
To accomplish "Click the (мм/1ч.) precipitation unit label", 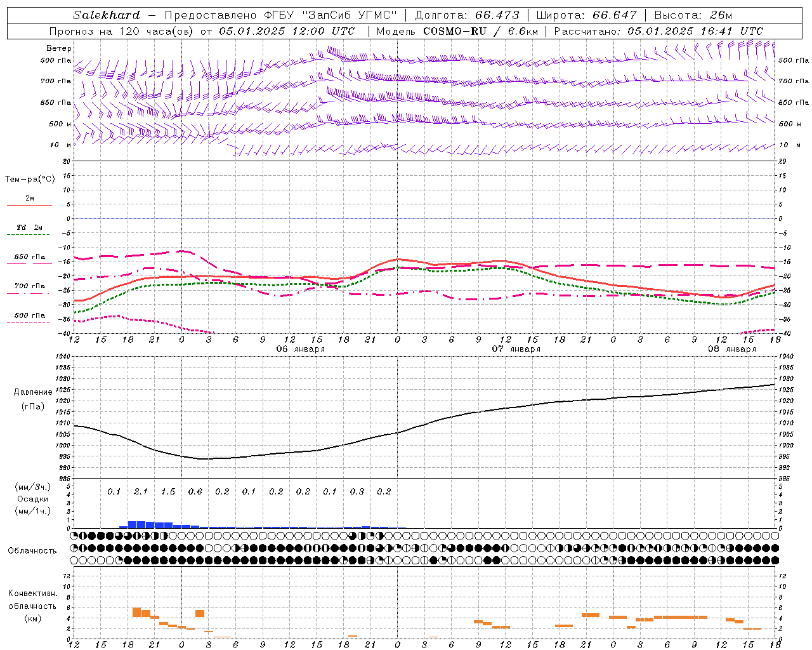I will (32, 511).
